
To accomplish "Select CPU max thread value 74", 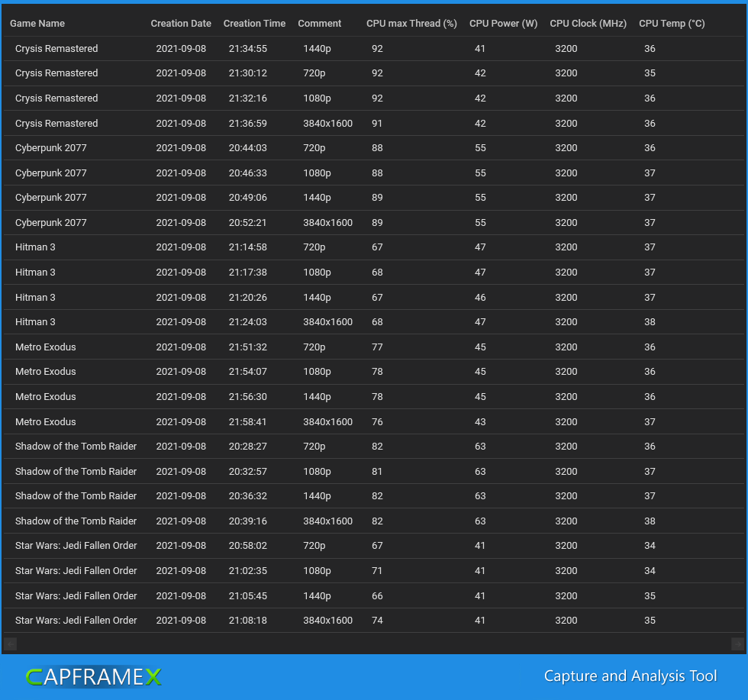I will click(x=377, y=621).
